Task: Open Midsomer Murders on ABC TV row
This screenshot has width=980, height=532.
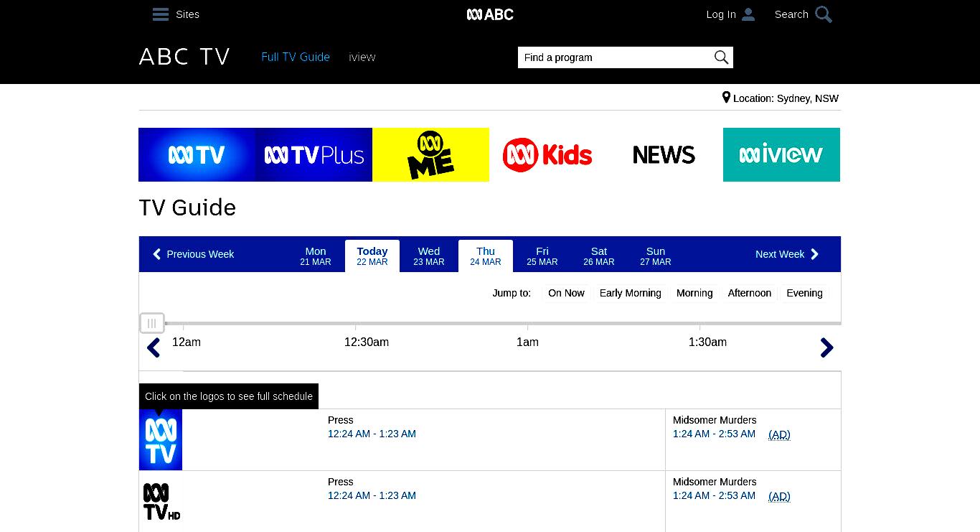Action: click(715, 420)
